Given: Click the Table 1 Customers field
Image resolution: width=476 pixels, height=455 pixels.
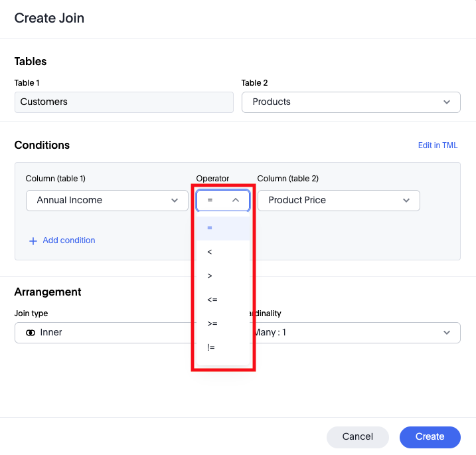Looking at the screenshot, I should tap(123, 102).
